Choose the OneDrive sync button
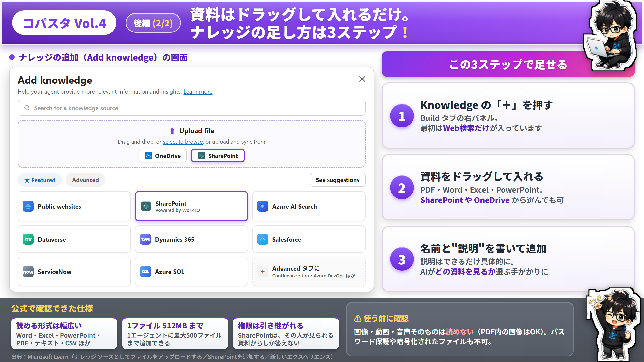This screenshot has width=644, height=362. [x=163, y=156]
